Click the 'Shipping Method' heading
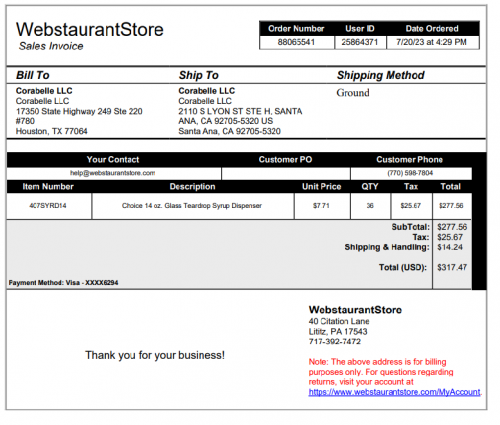Image resolution: width=500 pixels, height=425 pixels. 381,75
